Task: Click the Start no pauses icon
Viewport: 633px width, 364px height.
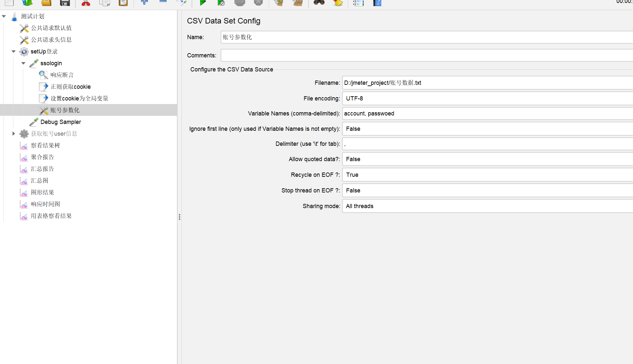Action: (x=221, y=3)
